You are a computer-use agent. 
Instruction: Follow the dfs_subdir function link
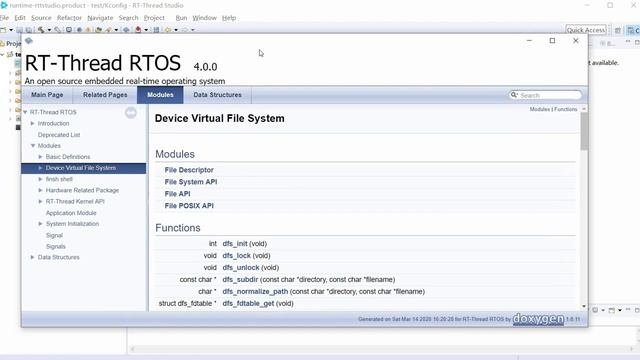[x=240, y=280]
